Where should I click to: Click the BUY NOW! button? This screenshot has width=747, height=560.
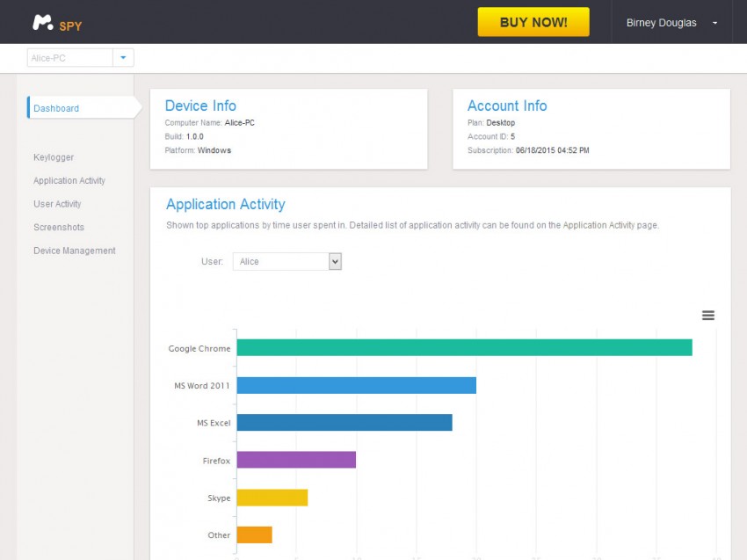[x=533, y=22]
